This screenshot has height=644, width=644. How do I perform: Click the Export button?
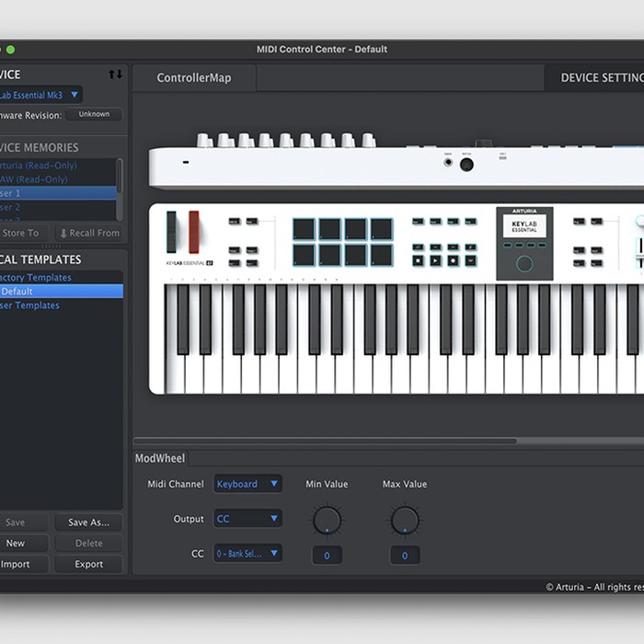point(88,564)
